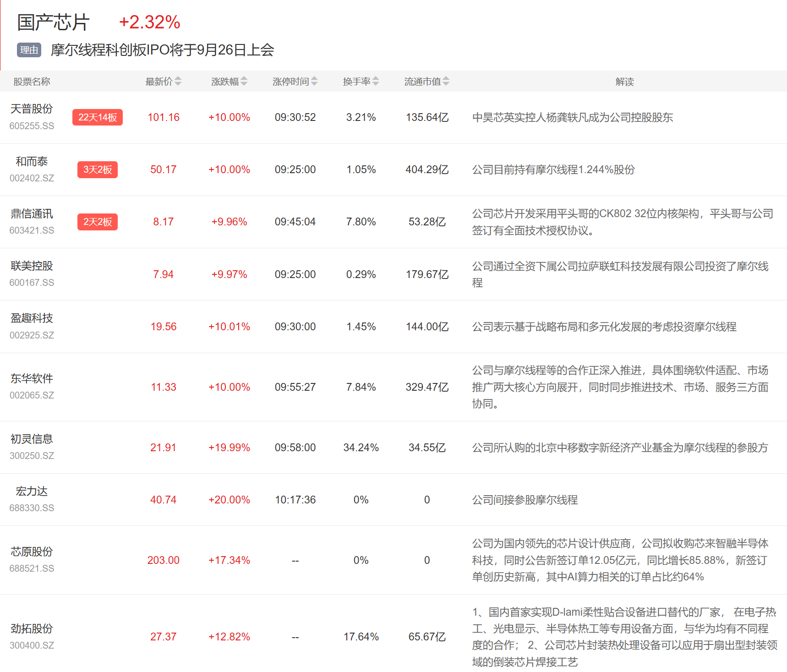Image resolution: width=787 pixels, height=672 pixels.
Task: Click the 解读 column header
Action: (624, 82)
